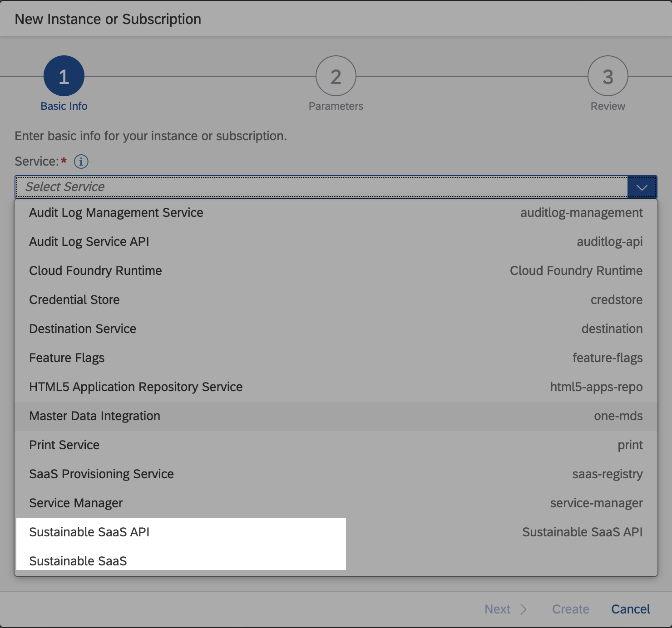This screenshot has width=672, height=628.
Task: Choose Master Data Integration option
Action: (x=336, y=416)
